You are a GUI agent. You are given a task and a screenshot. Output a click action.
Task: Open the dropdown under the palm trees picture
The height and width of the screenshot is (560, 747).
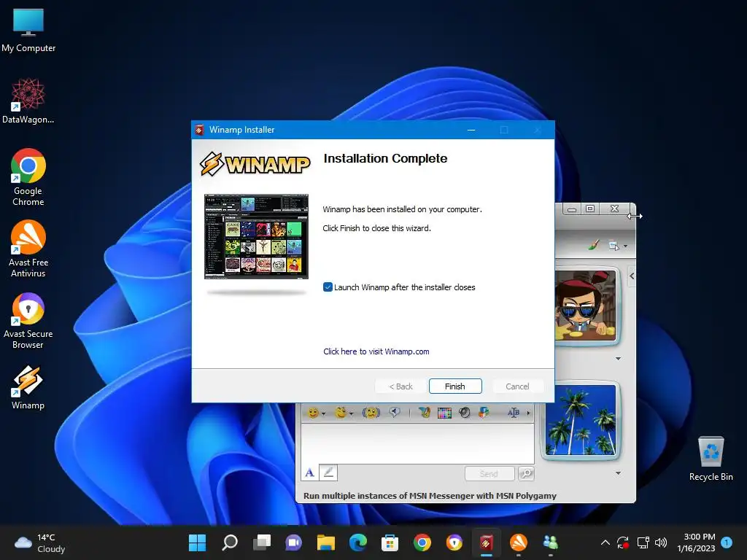[619, 472]
